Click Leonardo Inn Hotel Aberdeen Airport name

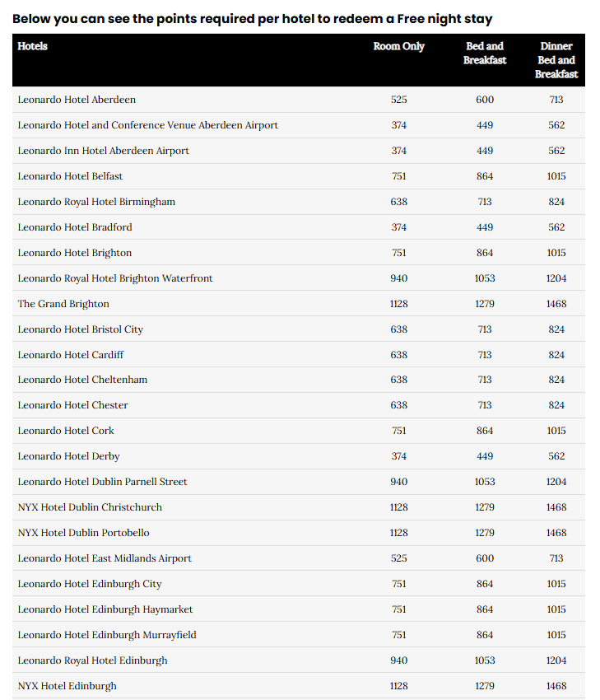click(103, 151)
